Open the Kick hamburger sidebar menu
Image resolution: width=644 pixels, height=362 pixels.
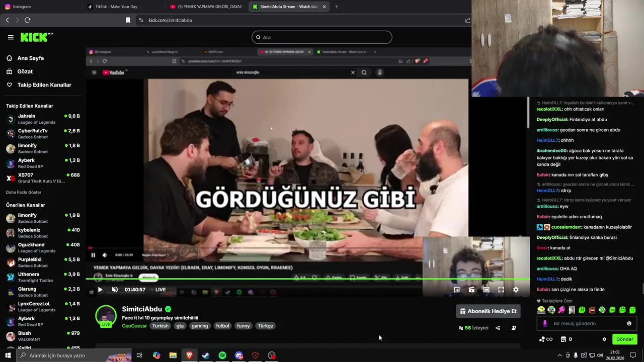(x=11, y=37)
